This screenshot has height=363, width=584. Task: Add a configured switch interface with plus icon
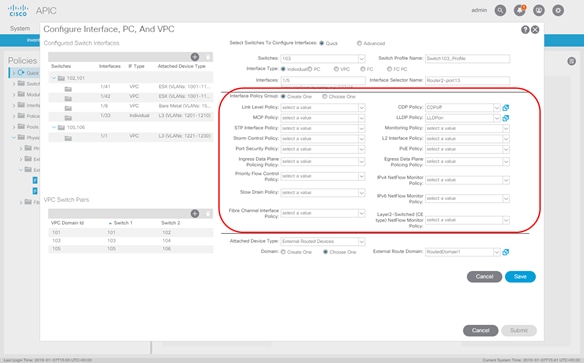tap(195, 57)
